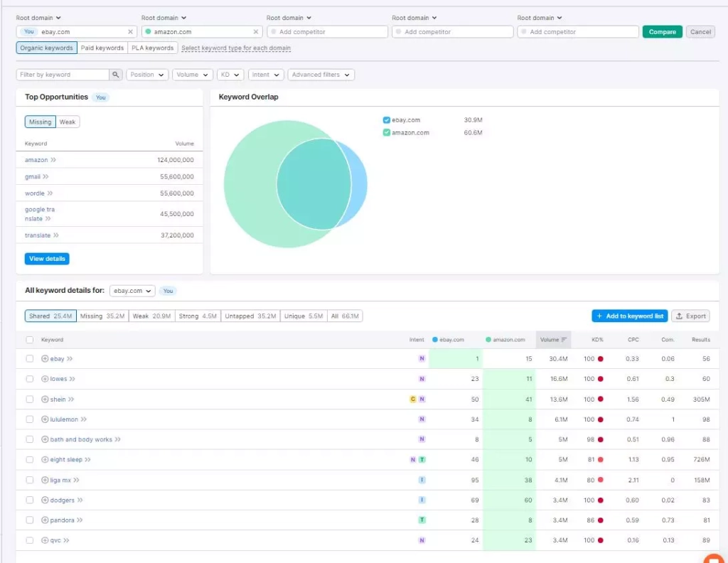
Task: Click double-arrow icon after ebay keyword row
Action: [70, 359]
